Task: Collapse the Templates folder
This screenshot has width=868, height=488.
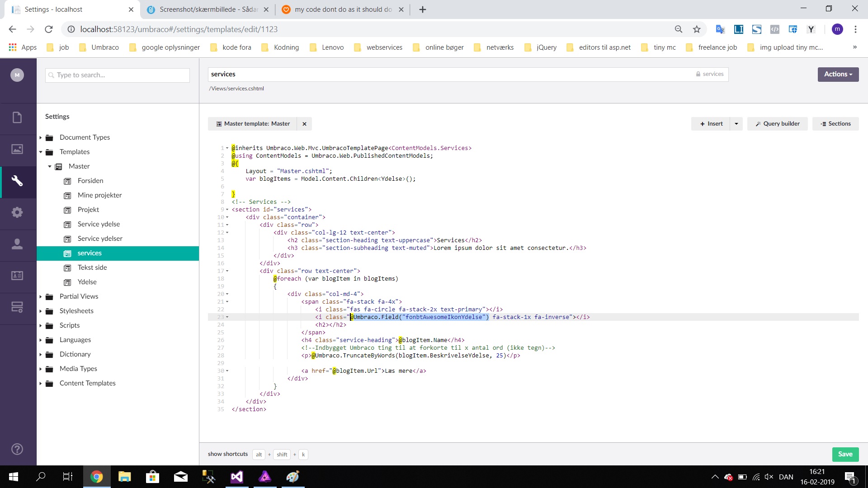Action: (x=40, y=152)
